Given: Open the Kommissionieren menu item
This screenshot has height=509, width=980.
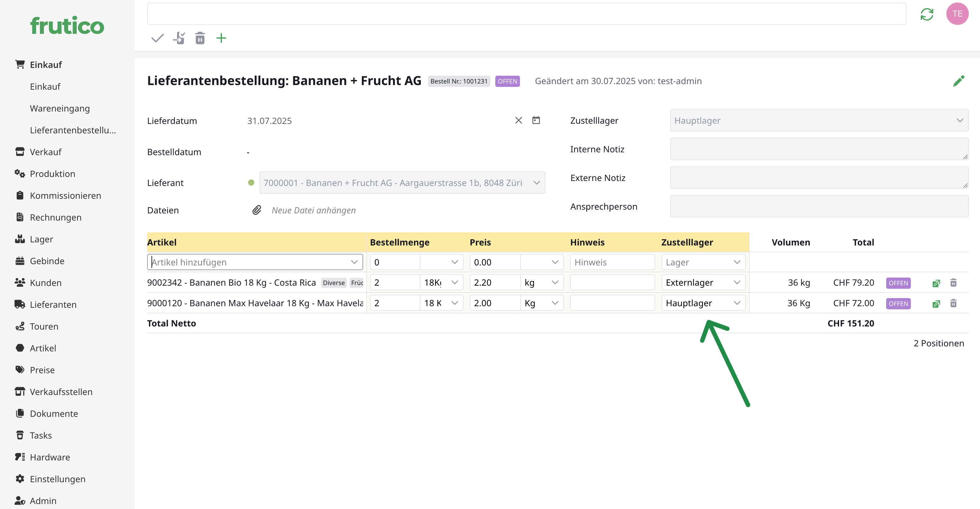Looking at the screenshot, I should [65, 195].
